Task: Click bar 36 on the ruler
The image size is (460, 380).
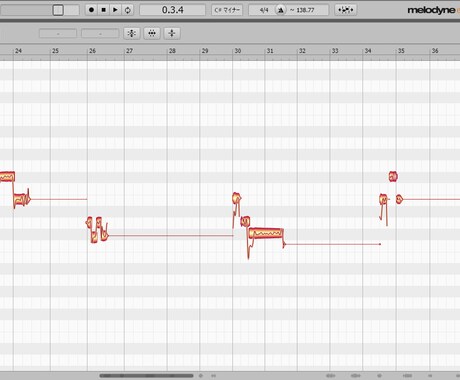Action: pos(435,51)
